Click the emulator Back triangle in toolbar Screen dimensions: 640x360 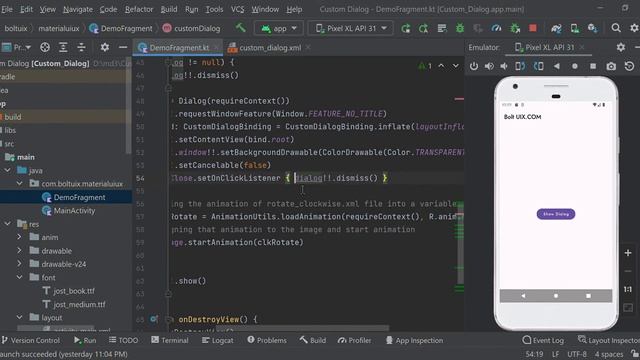point(557,66)
